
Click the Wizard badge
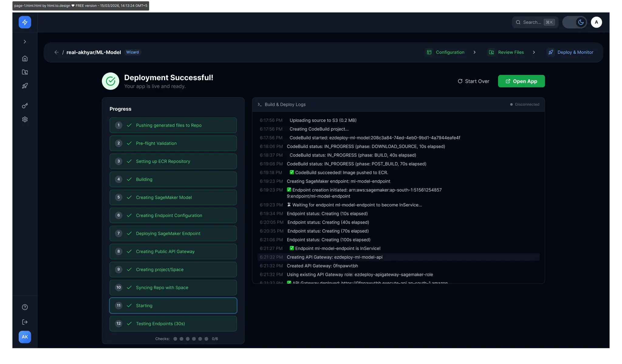pos(132,52)
